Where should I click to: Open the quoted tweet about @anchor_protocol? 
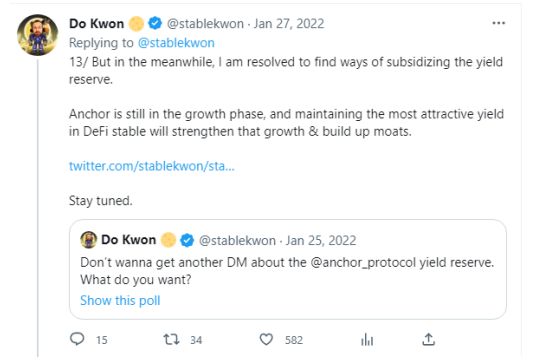point(288,269)
